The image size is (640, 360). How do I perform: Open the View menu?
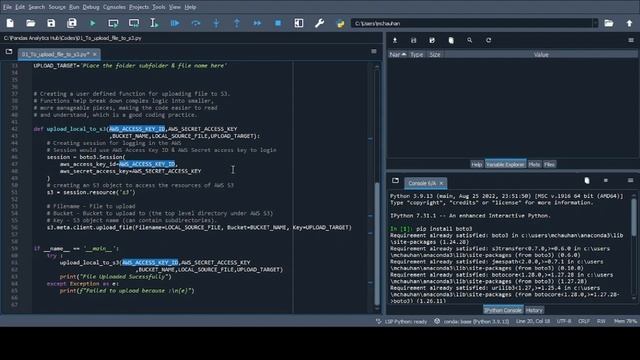coord(175,7)
